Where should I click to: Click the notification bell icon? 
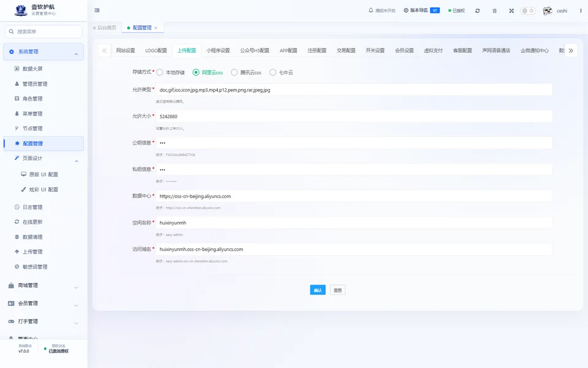(371, 10)
